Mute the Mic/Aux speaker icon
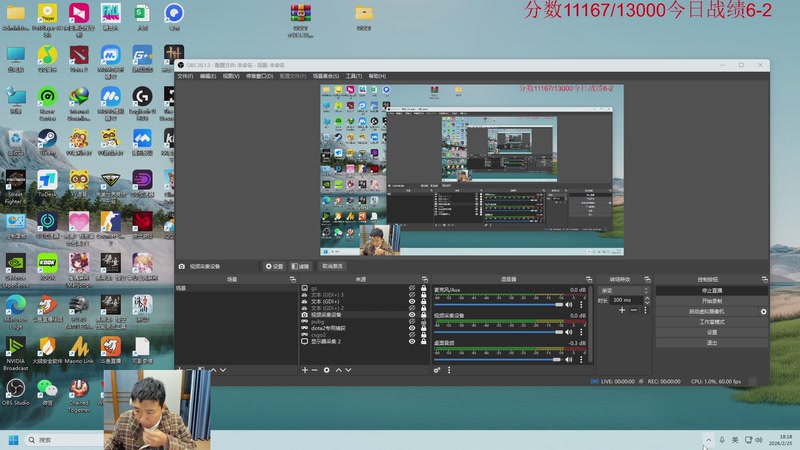Viewport: 800px width, 450px height. point(569,305)
